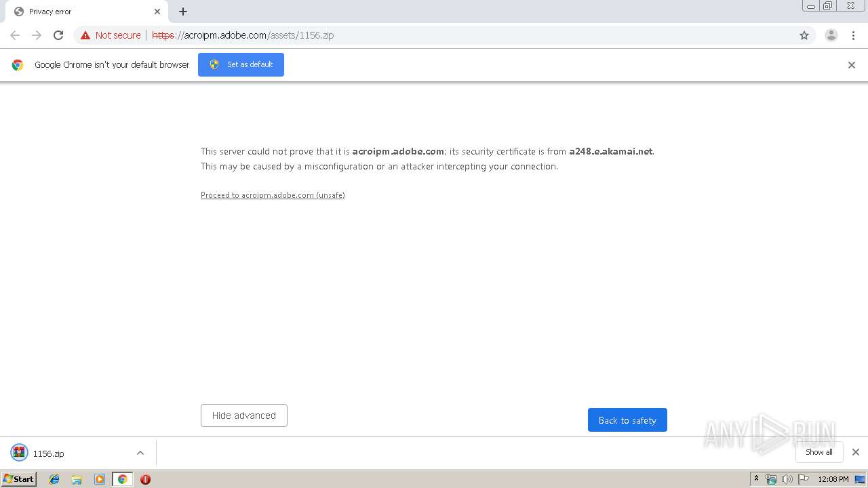Click the red Opera-like taskbar icon
This screenshot has width=868, height=488.
coord(145,479)
